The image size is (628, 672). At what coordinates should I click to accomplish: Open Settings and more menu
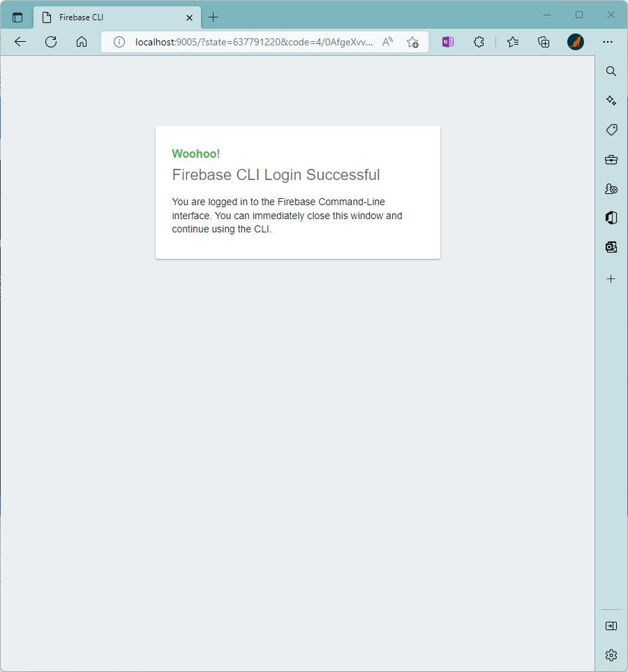pos(608,42)
